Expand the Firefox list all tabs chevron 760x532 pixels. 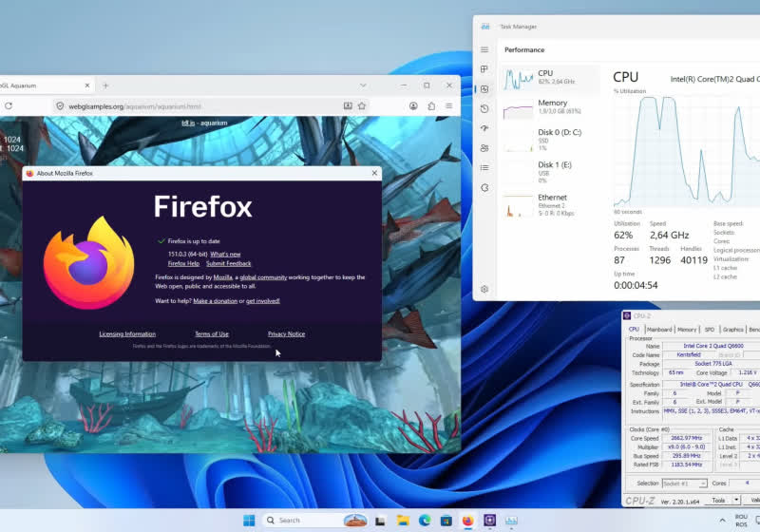[363, 85]
